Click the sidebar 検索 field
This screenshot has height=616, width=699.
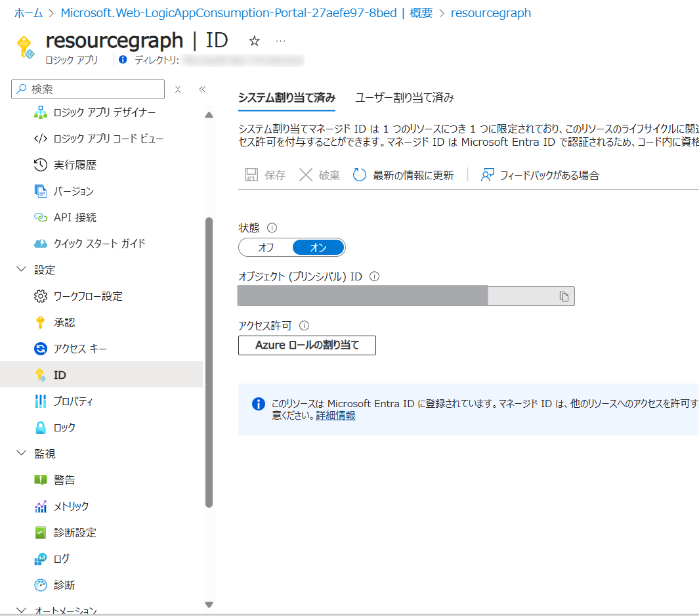pos(88,89)
